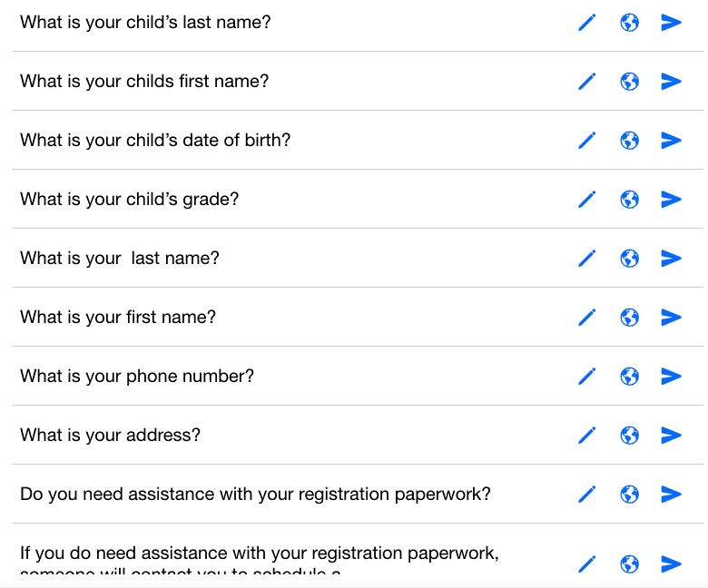Edit the child's last name question
The height and width of the screenshot is (588, 708).
(x=587, y=23)
